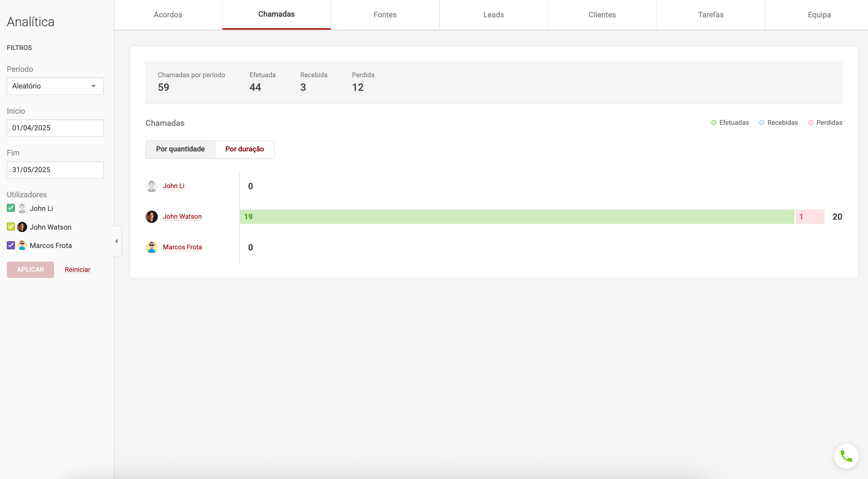Click the green phone call icon

(x=846, y=456)
